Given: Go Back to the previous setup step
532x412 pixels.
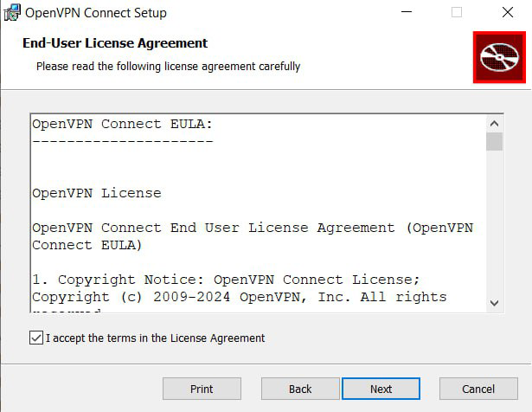Looking at the screenshot, I should (x=300, y=389).
